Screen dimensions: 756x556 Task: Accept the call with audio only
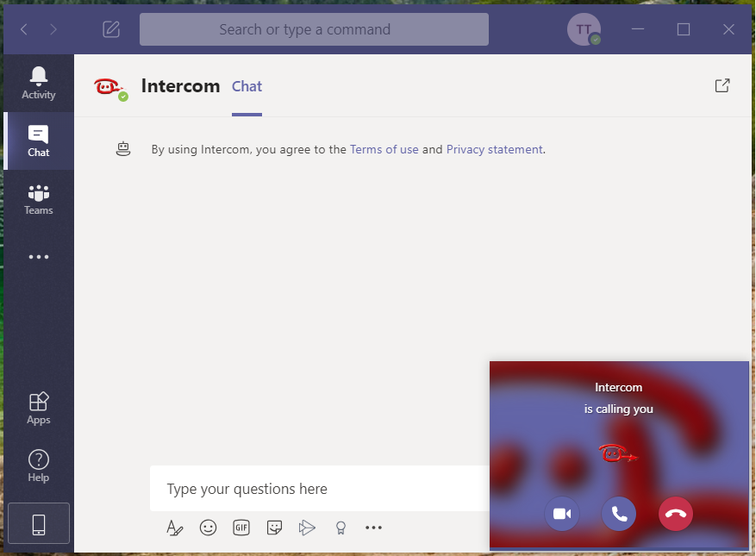619,514
